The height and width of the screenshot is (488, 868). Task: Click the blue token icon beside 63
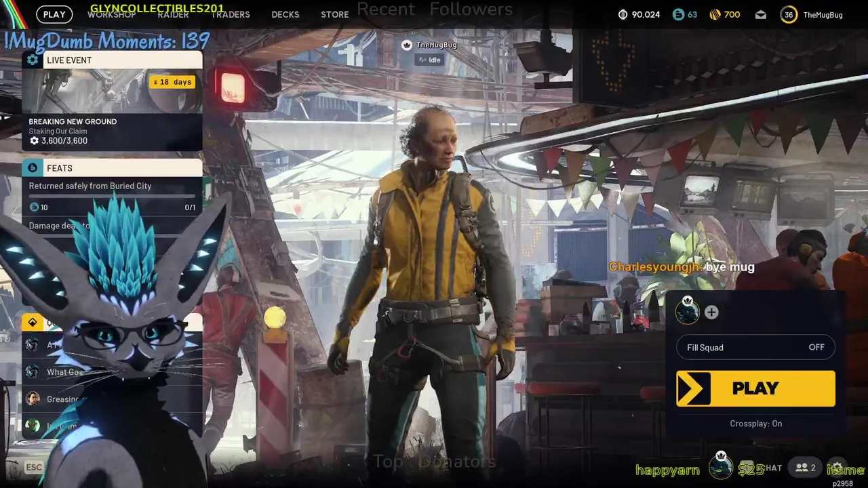pyautogui.click(x=678, y=14)
